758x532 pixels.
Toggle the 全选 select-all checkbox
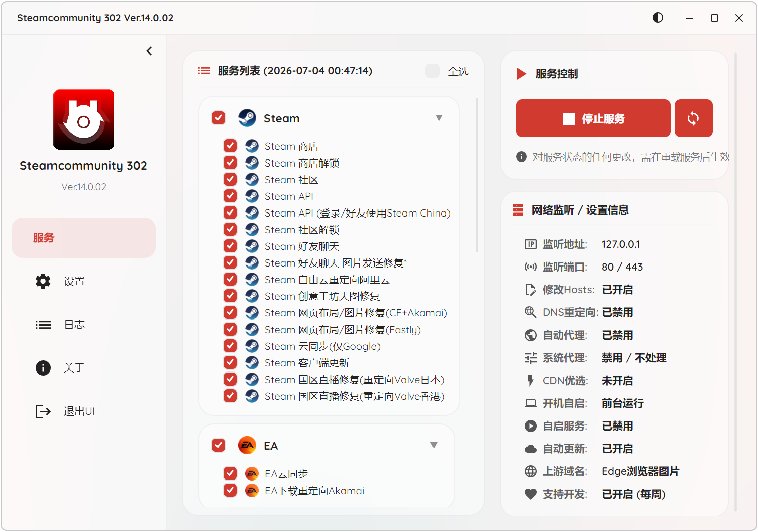tap(432, 71)
